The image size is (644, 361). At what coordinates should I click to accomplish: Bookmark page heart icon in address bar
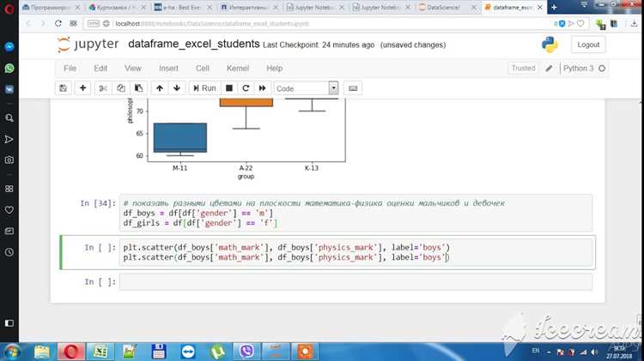point(580,24)
